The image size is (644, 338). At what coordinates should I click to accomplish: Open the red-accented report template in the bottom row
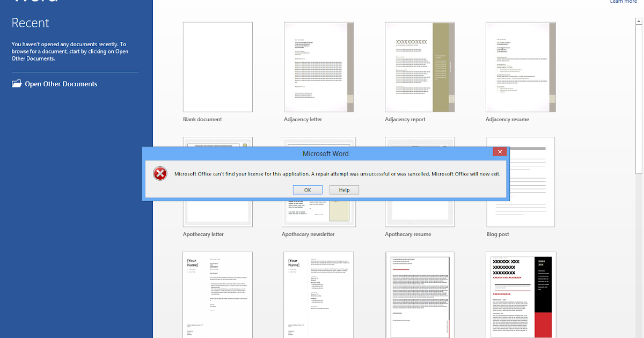tap(420, 295)
